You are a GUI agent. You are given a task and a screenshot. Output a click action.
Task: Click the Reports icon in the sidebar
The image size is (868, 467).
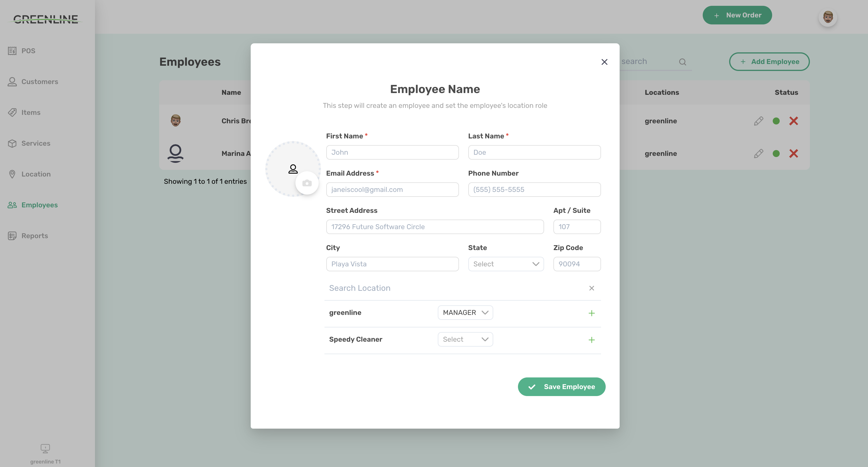[x=12, y=236]
